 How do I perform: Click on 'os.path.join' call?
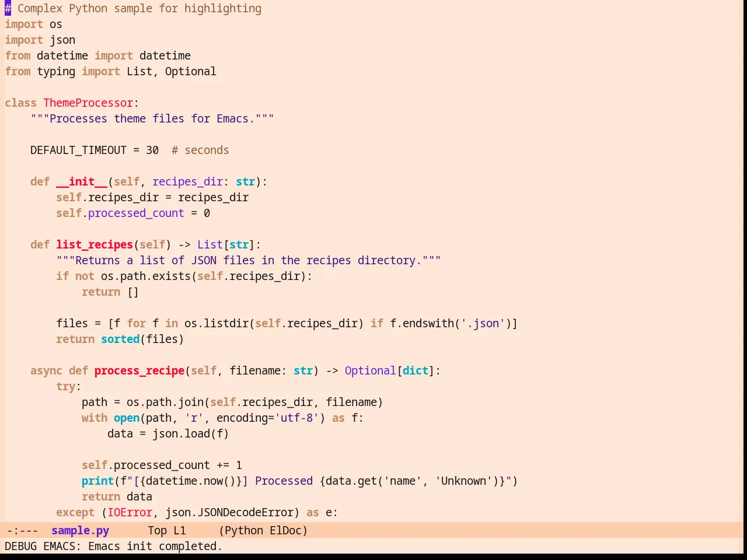coord(165,402)
